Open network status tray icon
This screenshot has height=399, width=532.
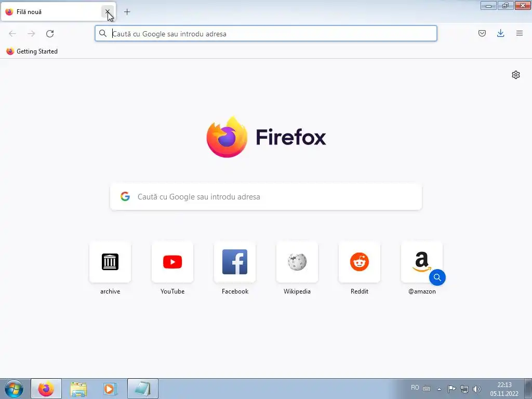[464, 389]
